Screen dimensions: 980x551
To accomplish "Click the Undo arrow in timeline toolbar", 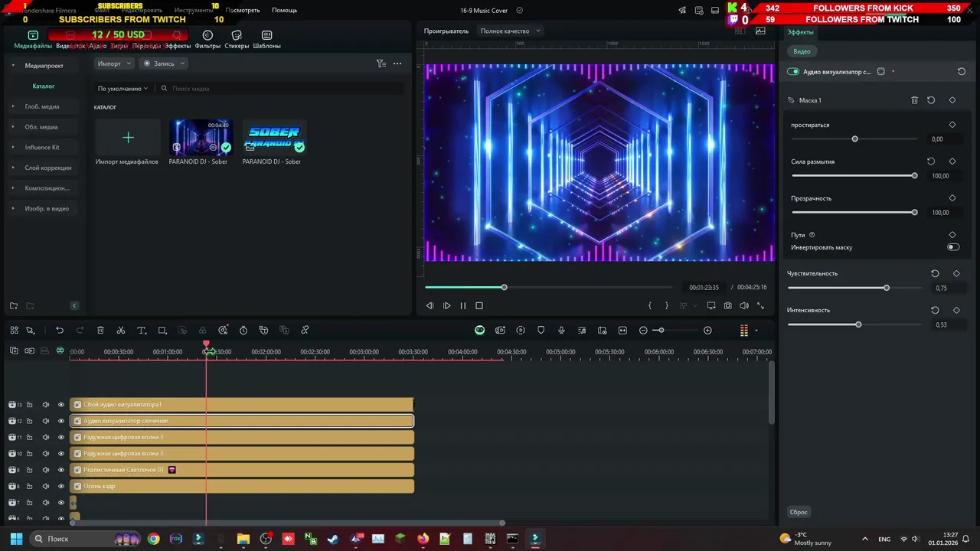I will click(60, 330).
